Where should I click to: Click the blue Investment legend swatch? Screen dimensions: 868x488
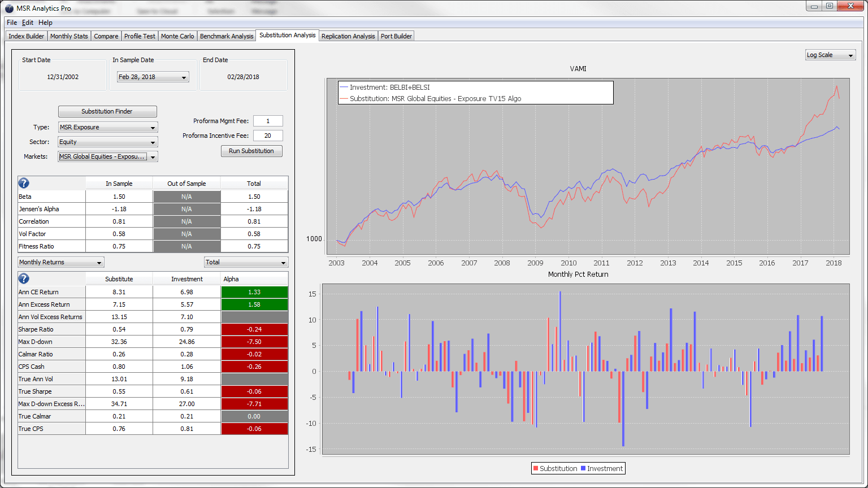pyautogui.click(x=583, y=469)
